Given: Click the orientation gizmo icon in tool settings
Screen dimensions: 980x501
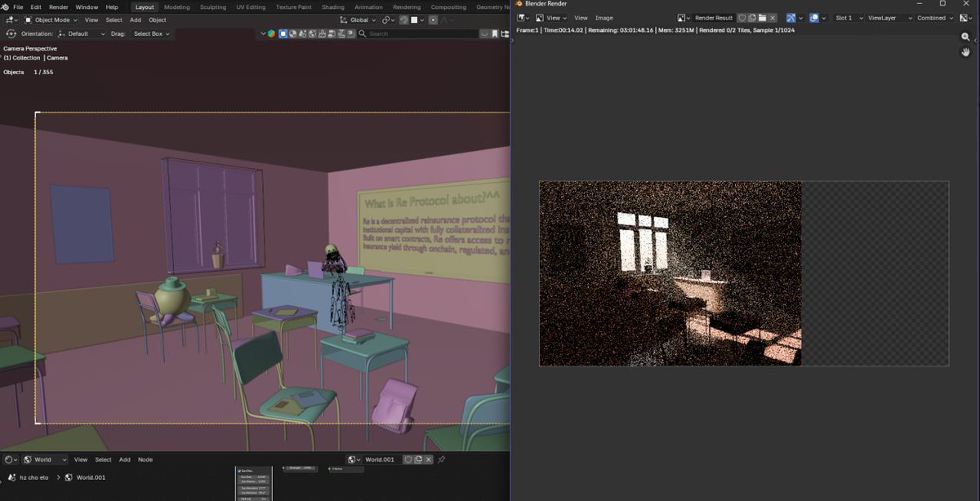Looking at the screenshot, I should [11, 33].
